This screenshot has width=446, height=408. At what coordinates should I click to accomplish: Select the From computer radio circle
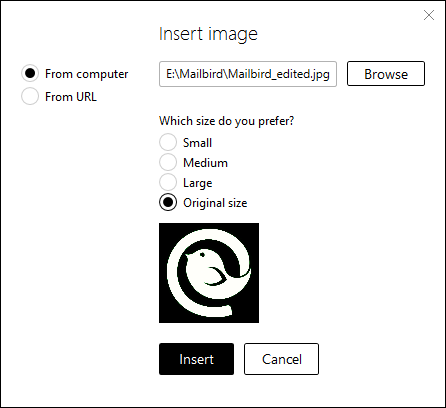point(30,73)
